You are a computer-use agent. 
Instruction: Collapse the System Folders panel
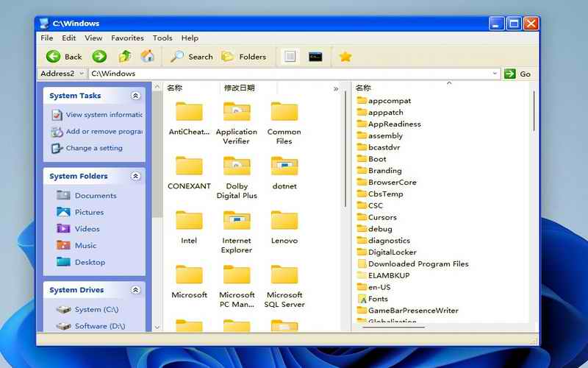pos(135,176)
